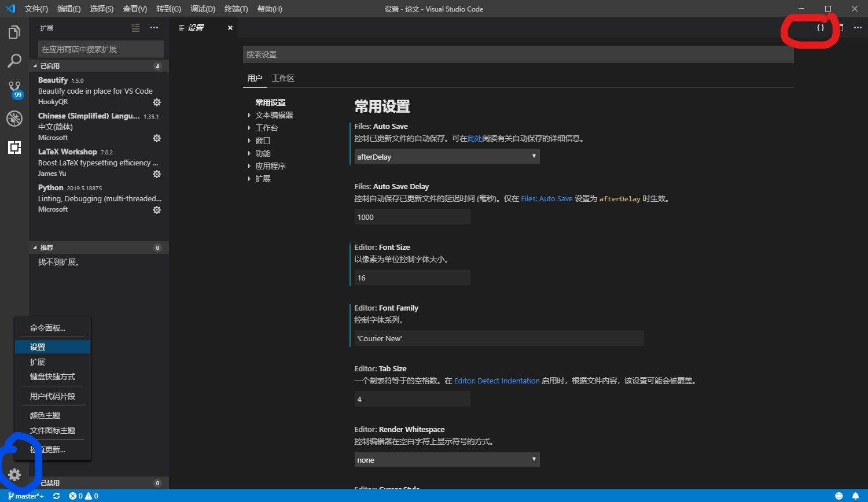Screen dimensions: 868x502
Task: Click the master branch status item
Action: [26, 496]
